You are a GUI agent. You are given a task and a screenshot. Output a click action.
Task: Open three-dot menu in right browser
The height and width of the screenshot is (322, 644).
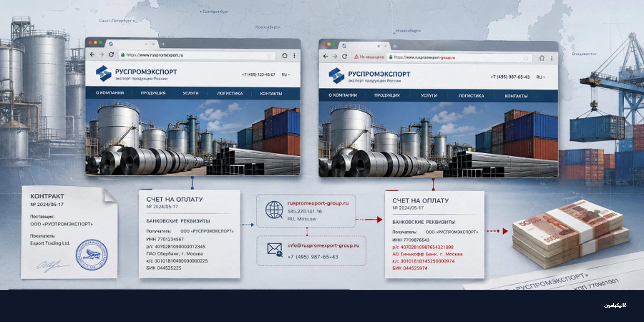pos(551,58)
